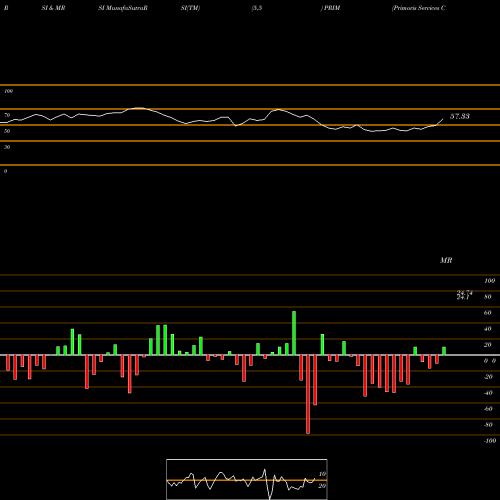Select the PRIM ticker text in header
The height and width of the screenshot is (500, 500).
(x=332, y=8)
